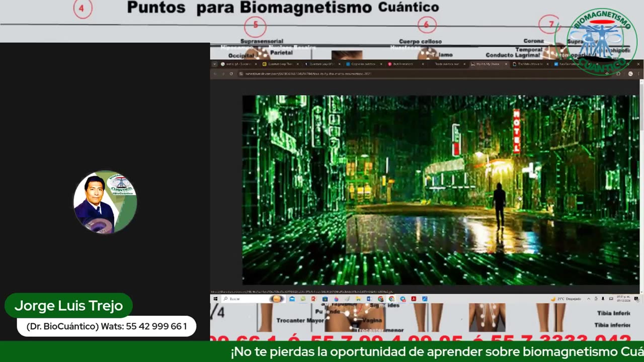Switch to the 'Cognición cuántica' tab
The width and height of the screenshot is (644, 362).
point(363,64)
